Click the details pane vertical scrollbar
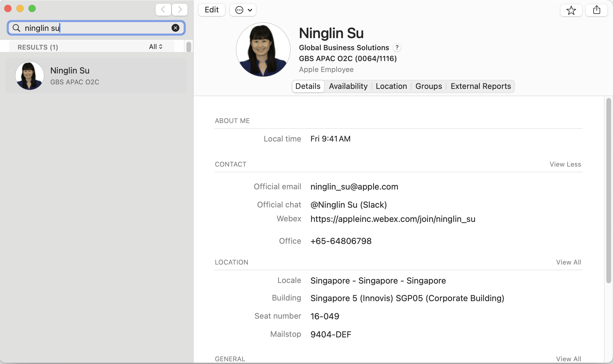The height and width of the screenshot is (364, 613). click(x=609, y=190)
